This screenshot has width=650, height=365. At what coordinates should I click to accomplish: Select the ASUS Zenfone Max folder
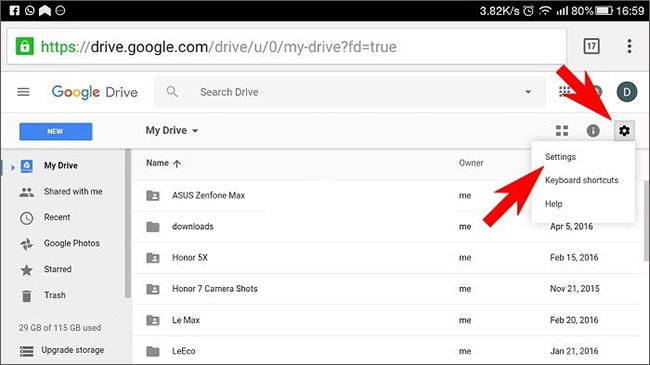pyautogui.click(x=209, y=195)
